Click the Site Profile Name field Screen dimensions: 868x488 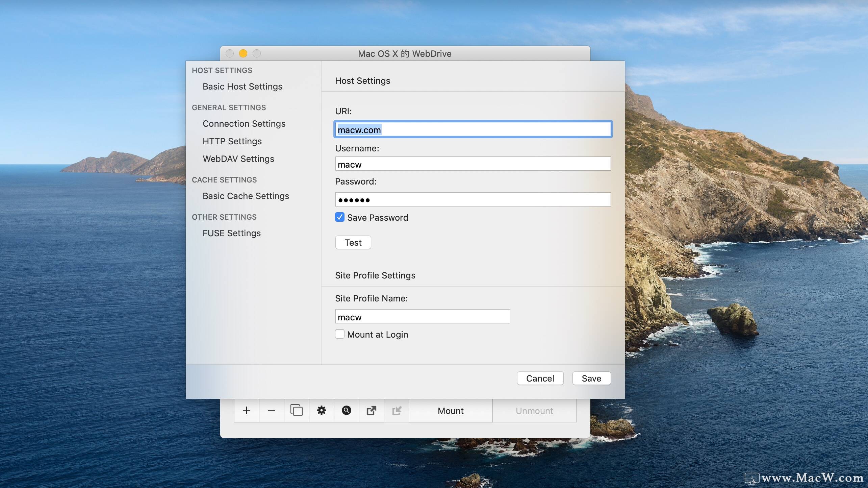pyautogui.click(x=423, y=317)
